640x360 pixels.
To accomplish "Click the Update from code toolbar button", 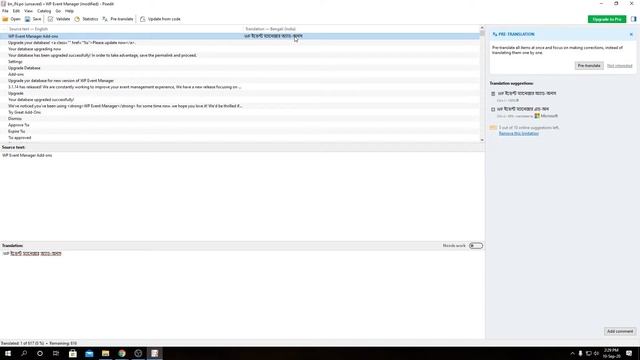I will (160, 19).
